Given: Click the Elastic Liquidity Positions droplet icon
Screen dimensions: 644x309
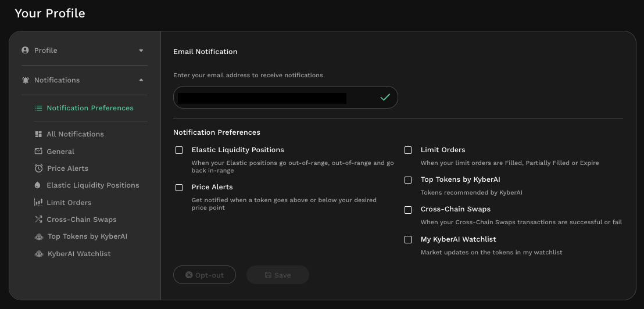Looking at the screenshot, I should click(x=38, y=185).
